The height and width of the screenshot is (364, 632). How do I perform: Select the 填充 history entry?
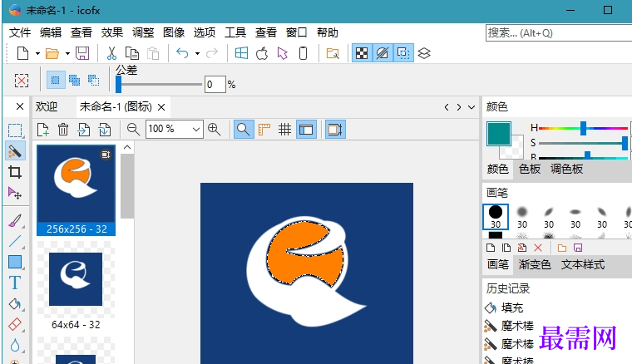click(512, 307)
